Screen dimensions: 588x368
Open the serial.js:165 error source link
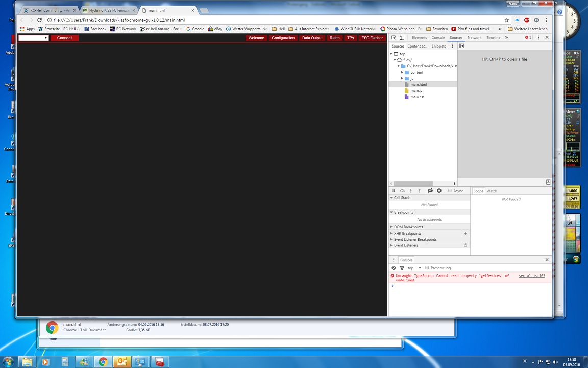[x=531, y=275]
